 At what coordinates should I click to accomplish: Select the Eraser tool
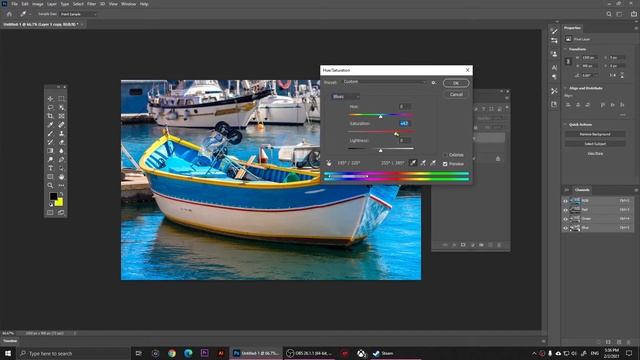tap(61, 142)
